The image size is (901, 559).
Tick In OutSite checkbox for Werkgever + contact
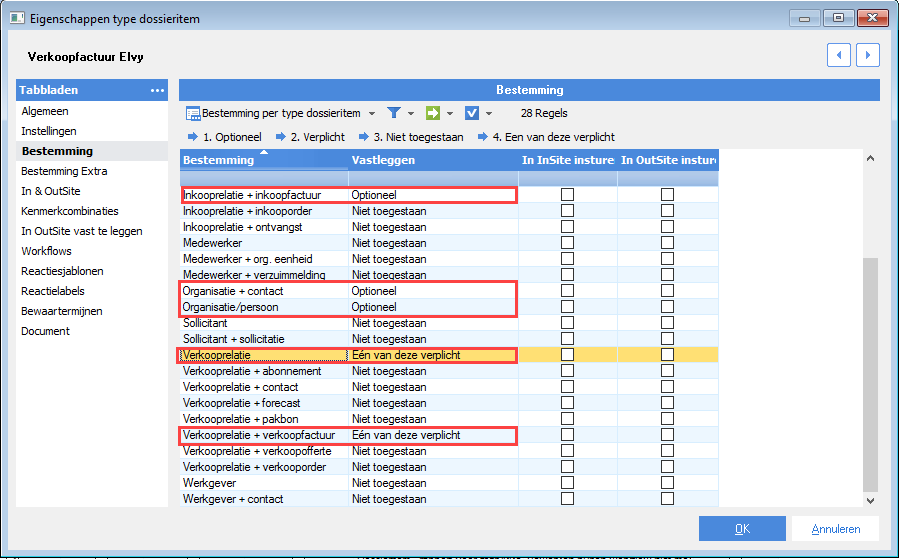[x=667, y=499]
